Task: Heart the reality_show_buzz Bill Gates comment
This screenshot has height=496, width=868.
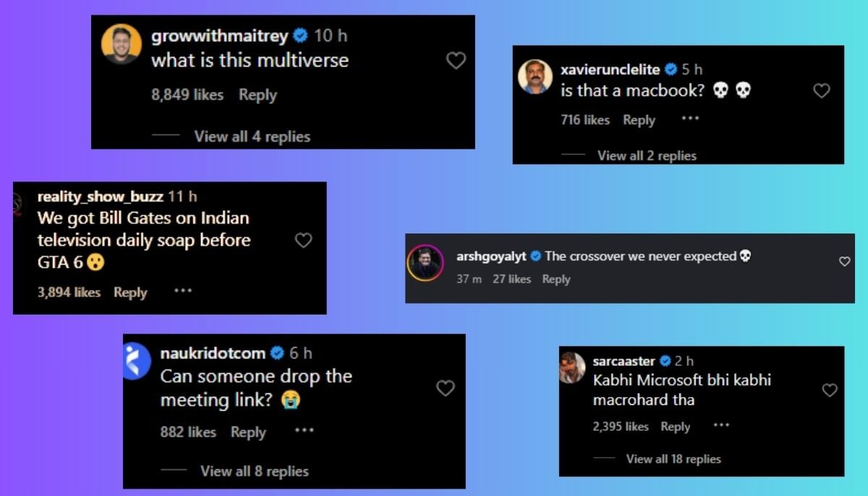Action: (304, 240)
